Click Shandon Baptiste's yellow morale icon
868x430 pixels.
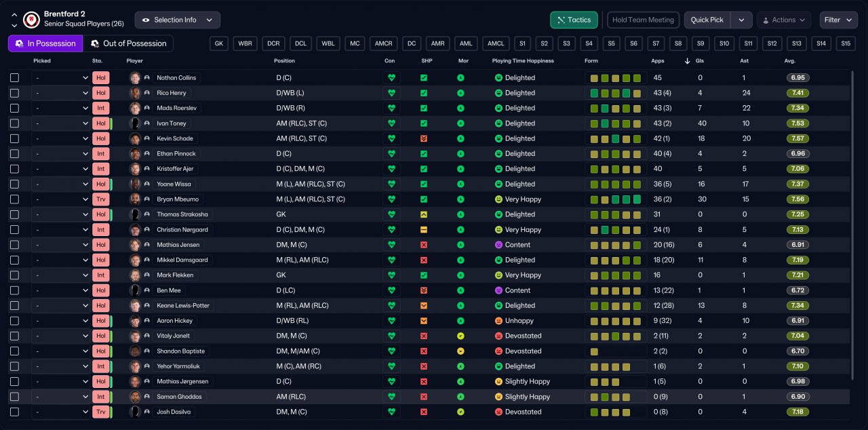click(x=460, y=351)
